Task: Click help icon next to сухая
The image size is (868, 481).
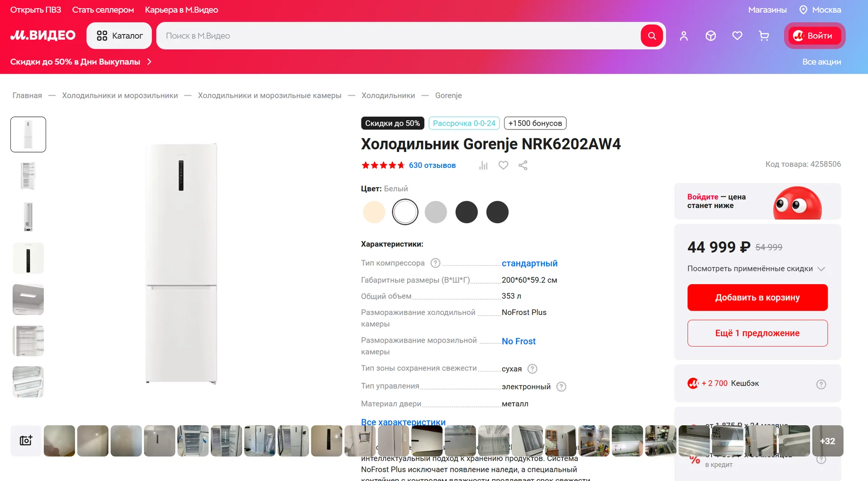Action: coord(533,369)
